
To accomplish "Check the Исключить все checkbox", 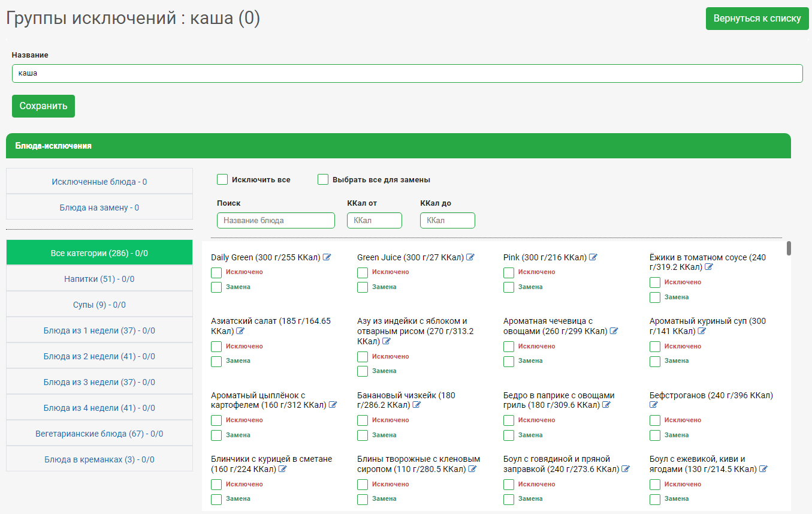I will click(x=222, y=179).
